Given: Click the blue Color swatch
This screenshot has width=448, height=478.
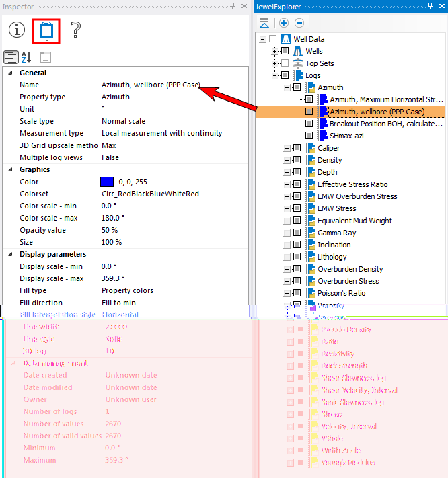Looking at the screenshot, I should click(x=106, y=182).
